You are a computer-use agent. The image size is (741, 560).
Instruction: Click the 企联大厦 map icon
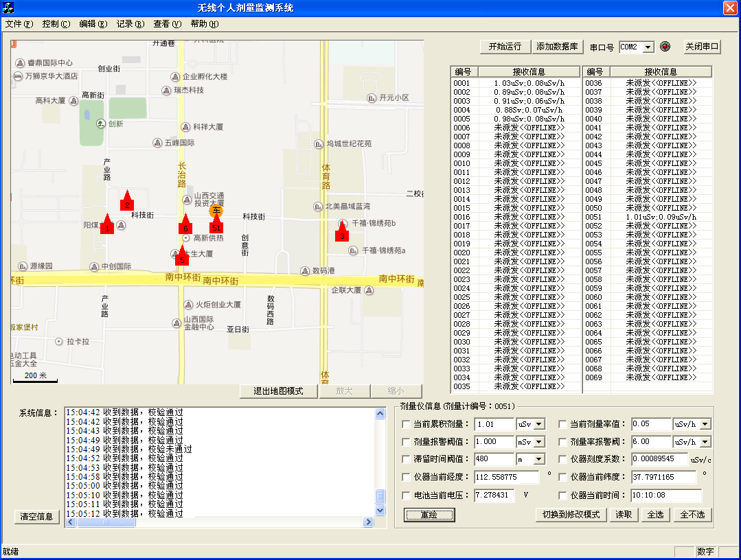(369, 290)
